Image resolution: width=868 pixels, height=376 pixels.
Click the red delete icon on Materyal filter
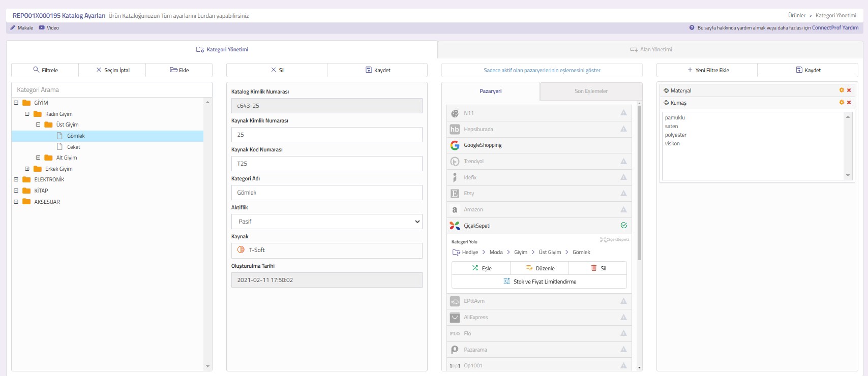pos(849,90)
